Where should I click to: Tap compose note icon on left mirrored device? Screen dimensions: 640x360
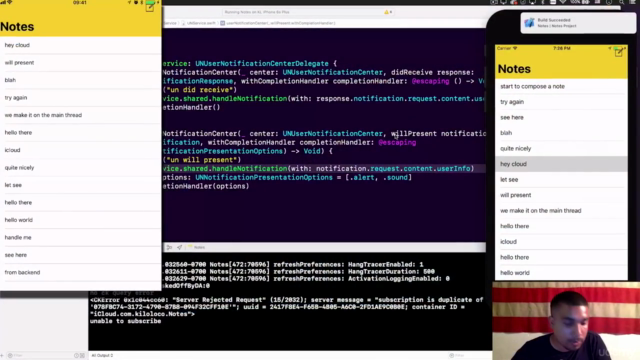[150, 7]
